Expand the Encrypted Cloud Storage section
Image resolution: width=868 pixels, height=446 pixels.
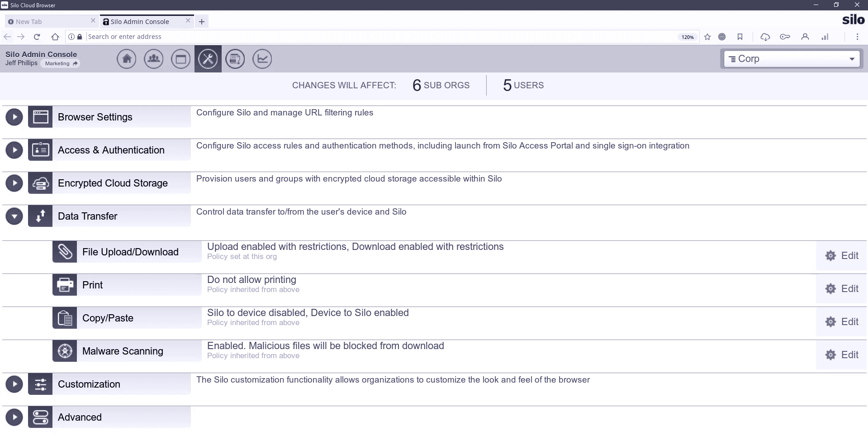[x=14, y=183]
